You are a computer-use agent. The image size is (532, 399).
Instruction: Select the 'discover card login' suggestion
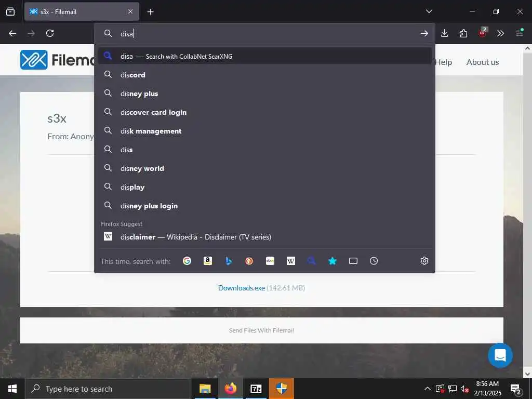(x=264, y=112)
